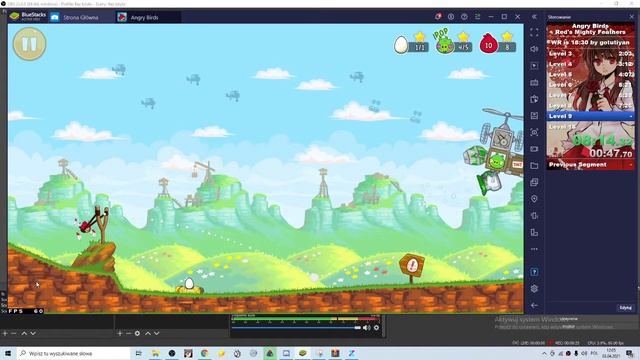This screenshot has width=640, height=360.
Task: Click the BlueStacks volume icon
Action: tap(534, 49)
